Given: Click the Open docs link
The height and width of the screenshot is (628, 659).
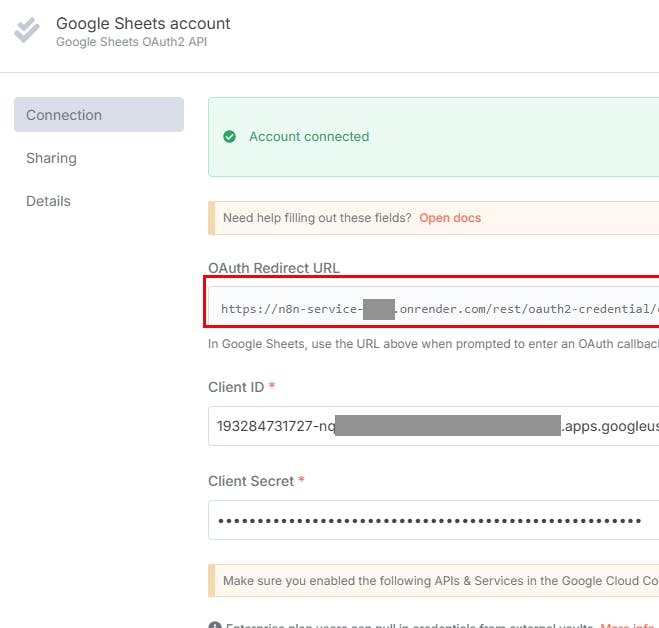Looking at the screenshot, I should 450,218.
